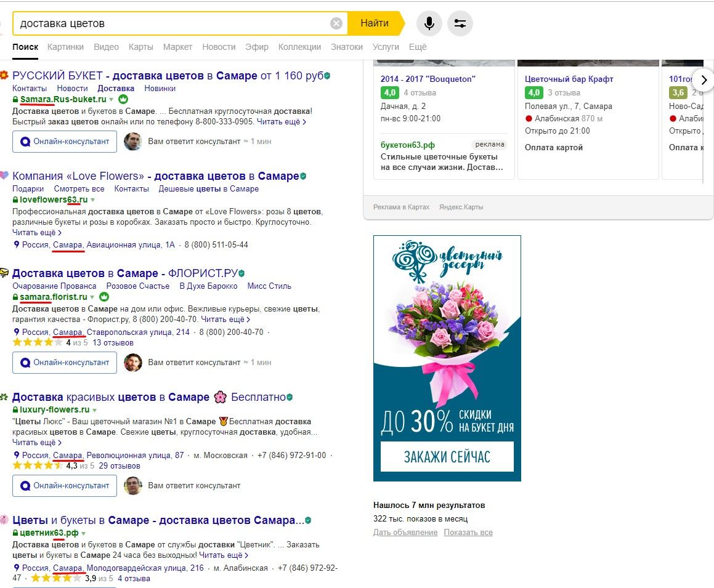714x588 pixels.
Task: Open Онлайн-консультант for ФЛОРИСТ.РУ
Action: [x=65, y=363]
